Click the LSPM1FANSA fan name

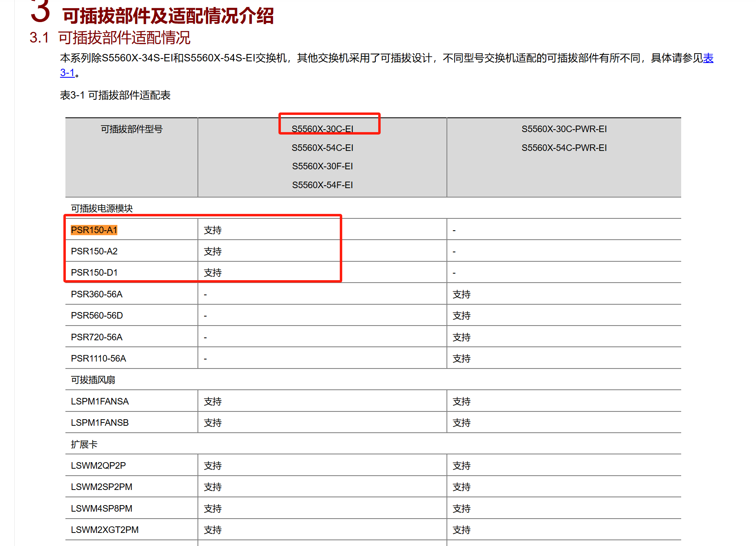100,402
